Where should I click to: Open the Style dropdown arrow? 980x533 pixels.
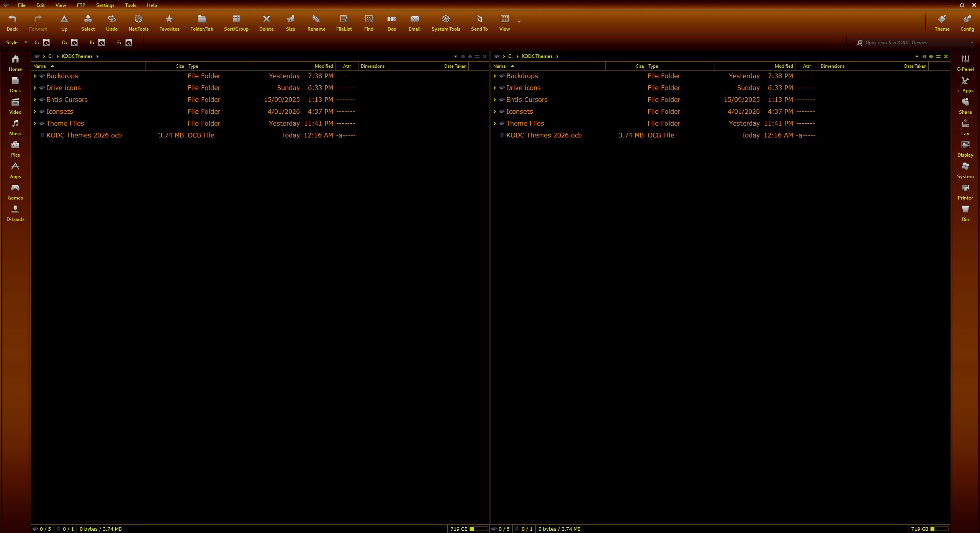(x=26, y=43)
